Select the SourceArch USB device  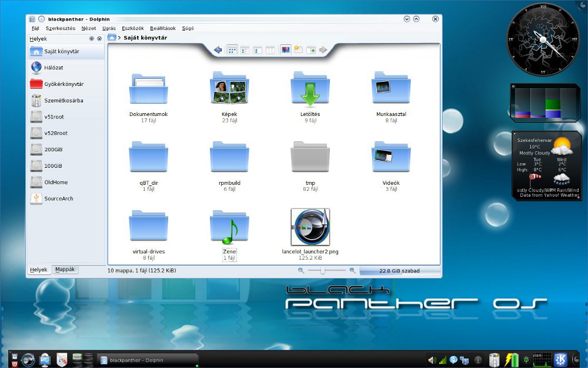[x=66, y=198]
